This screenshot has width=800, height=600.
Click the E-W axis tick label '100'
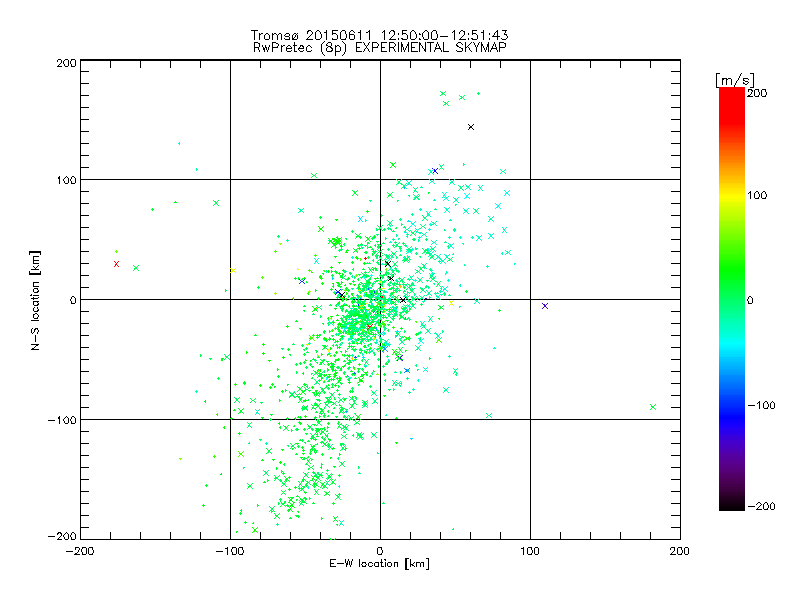point(530,552)
